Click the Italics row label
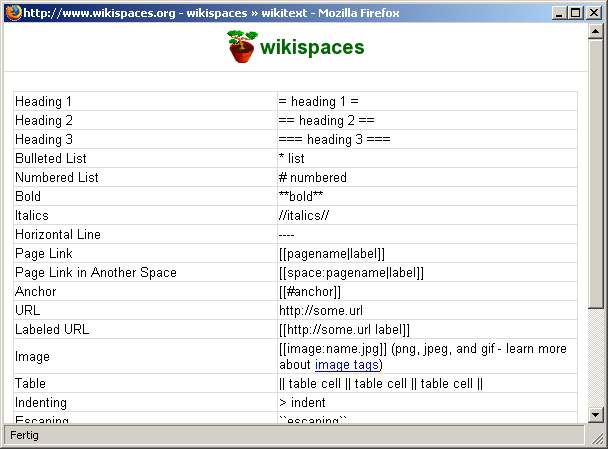 pos(32,216)
